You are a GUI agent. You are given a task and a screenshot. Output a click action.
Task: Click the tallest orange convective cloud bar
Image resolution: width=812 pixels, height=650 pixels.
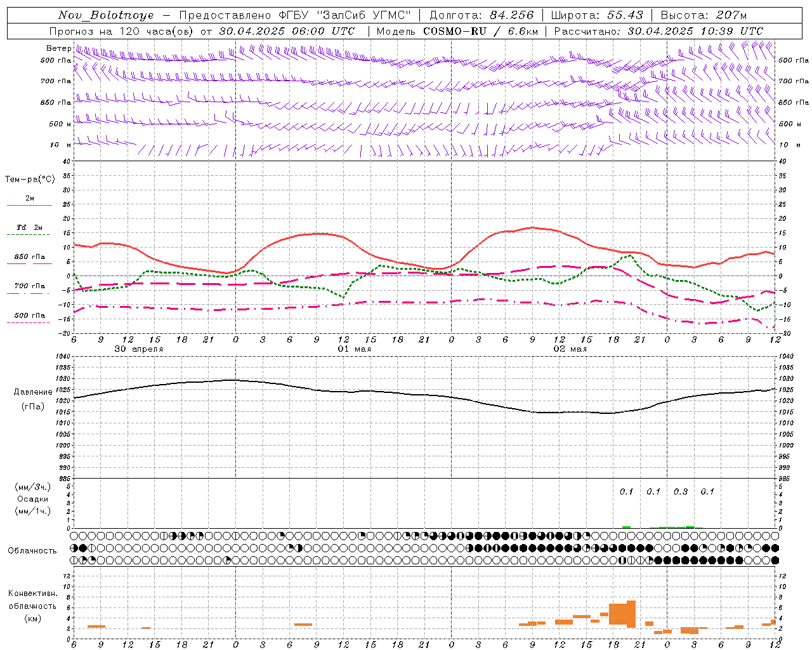coord(631,614)
